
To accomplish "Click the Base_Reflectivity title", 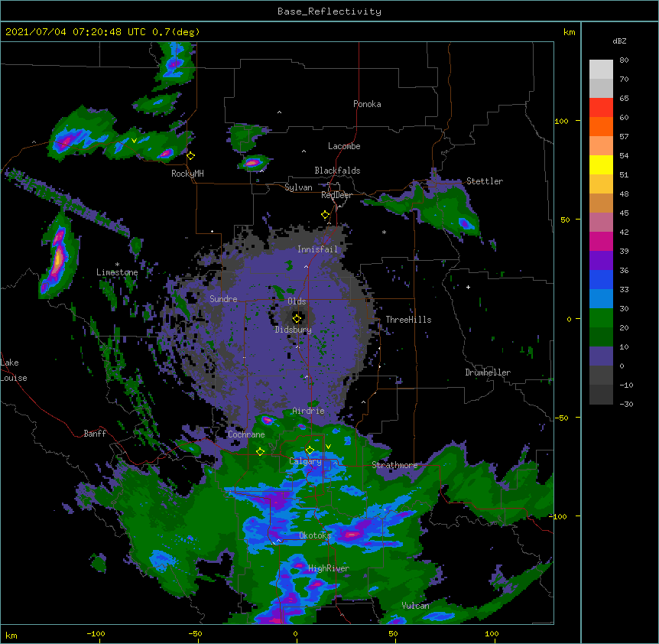I will tap(329, 11).
